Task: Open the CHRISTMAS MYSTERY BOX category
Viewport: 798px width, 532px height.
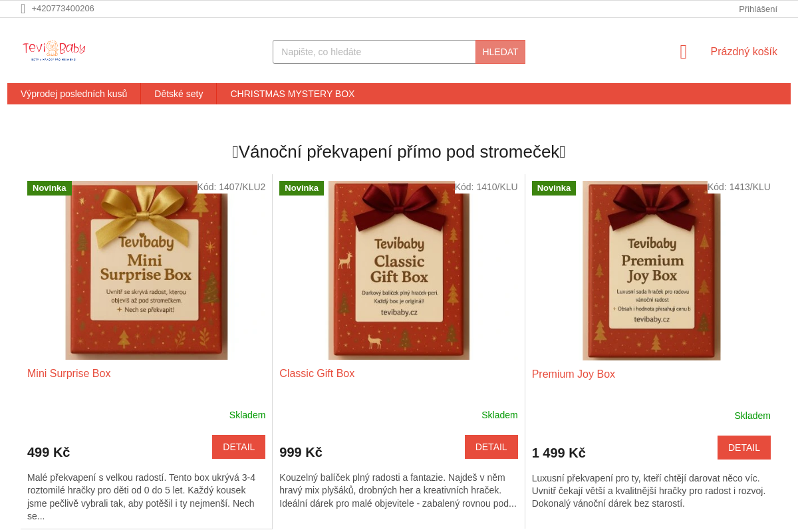Action: click(x=293, y=94)
